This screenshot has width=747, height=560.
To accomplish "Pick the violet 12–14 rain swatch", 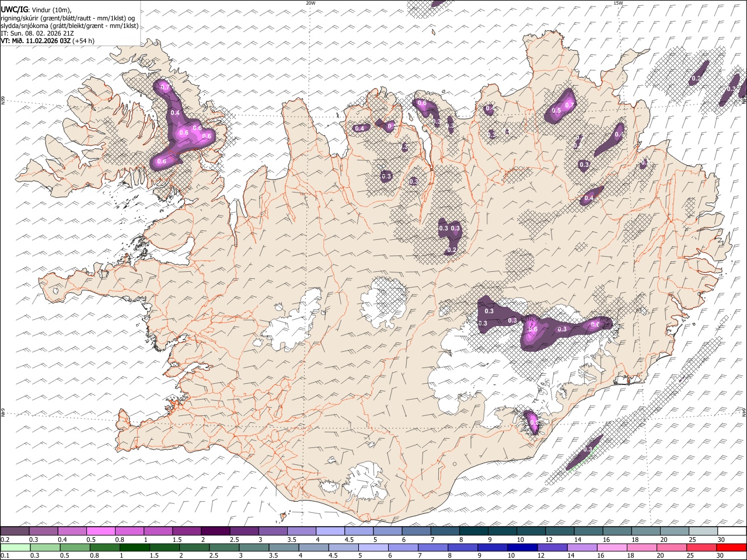I will point(552,547).
